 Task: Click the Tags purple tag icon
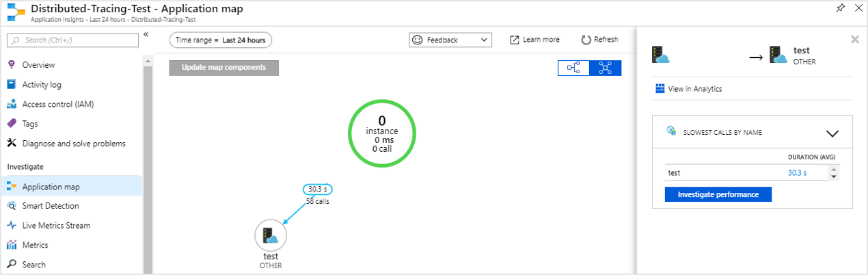click(11, 124)
